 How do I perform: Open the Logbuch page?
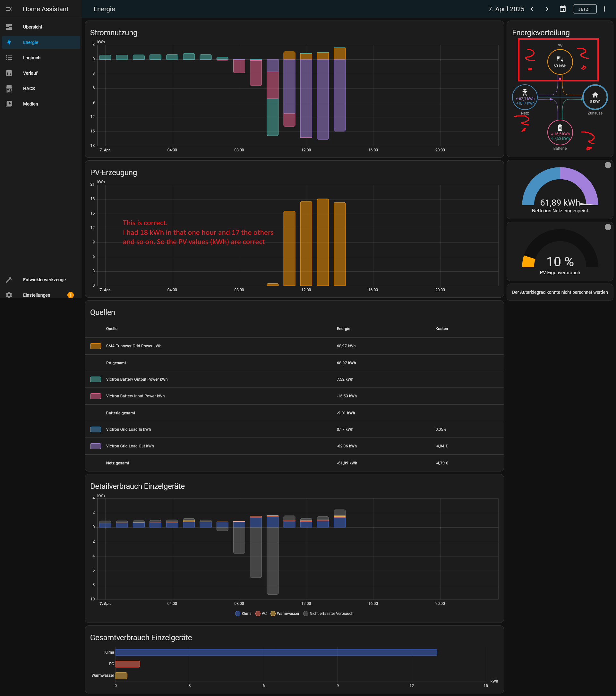click(x=32, y=58)
